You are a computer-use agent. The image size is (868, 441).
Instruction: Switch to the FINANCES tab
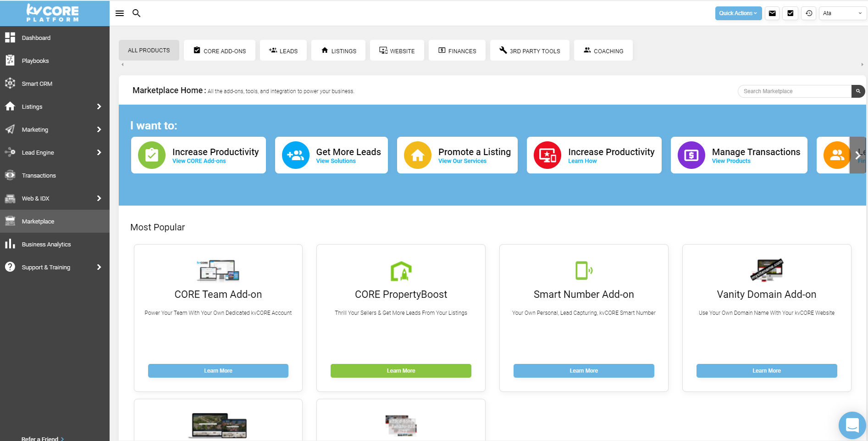[457, 50]
